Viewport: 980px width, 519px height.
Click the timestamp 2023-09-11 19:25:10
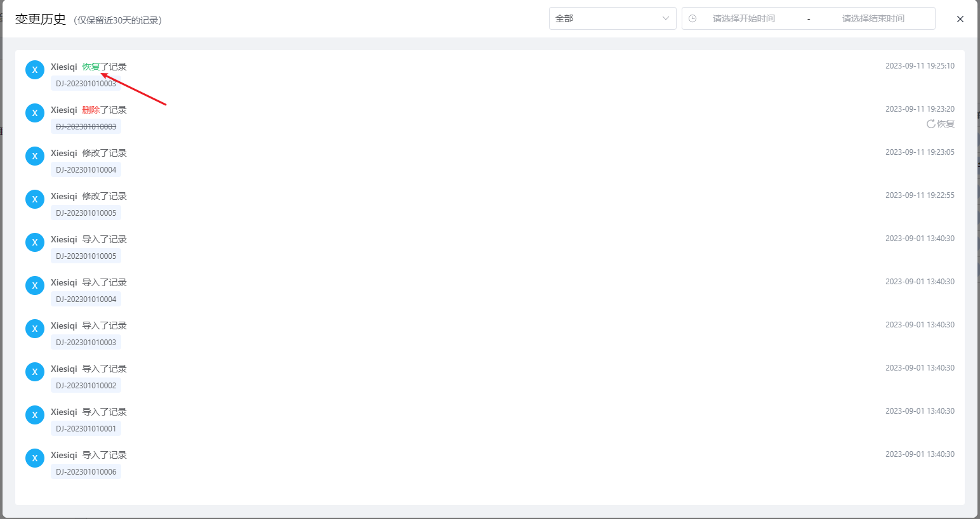[x=920, y=66]
